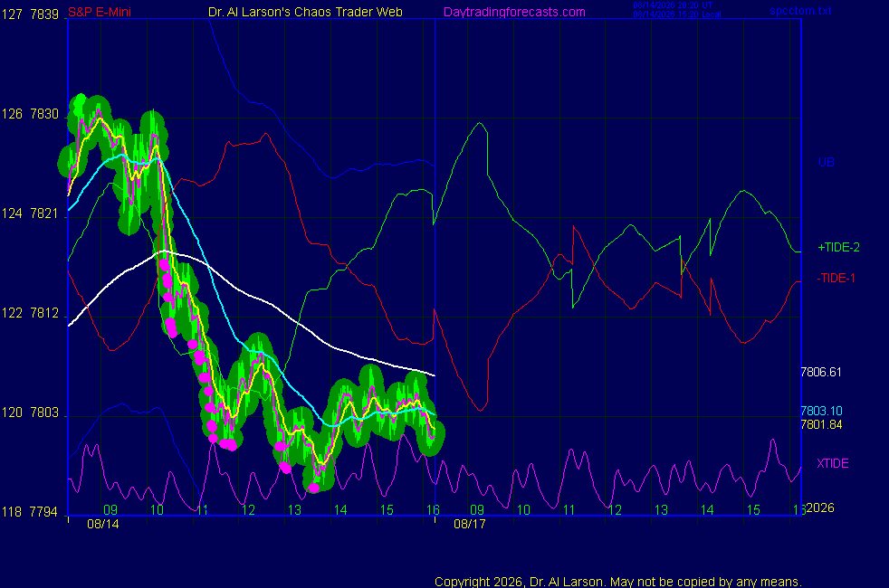Image resolution: width=889 pixels, height=588 pixels.
Task: Click the 09 hour label of the 08/17 session
Action: (477, 510)
